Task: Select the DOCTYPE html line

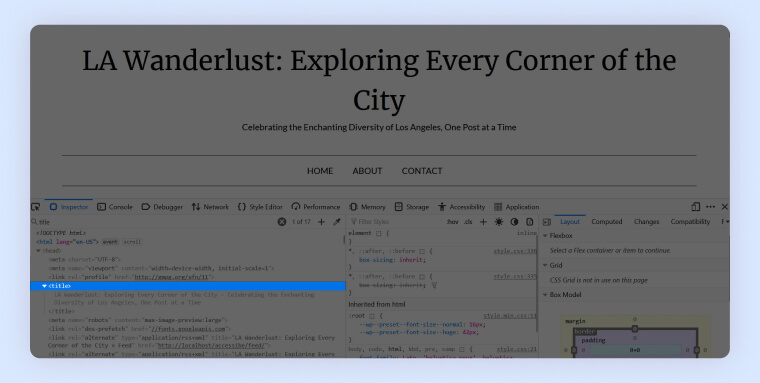Action: 61,233
